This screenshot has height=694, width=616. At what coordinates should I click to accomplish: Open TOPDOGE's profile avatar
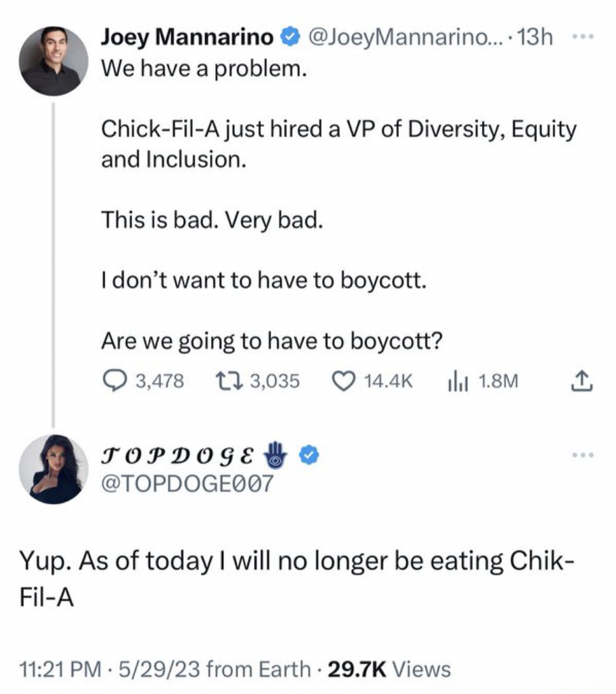tap(53, 469)
